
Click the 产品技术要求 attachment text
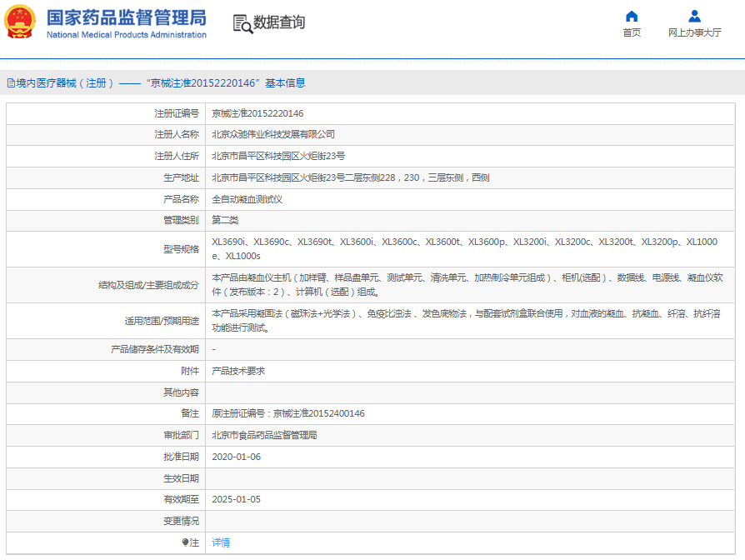tap(238, 371)
